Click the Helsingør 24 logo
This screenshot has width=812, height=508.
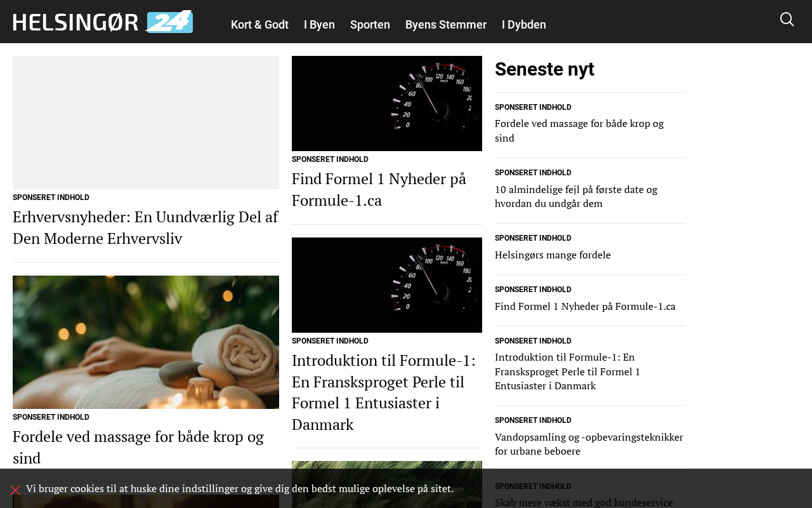point(103,22)
